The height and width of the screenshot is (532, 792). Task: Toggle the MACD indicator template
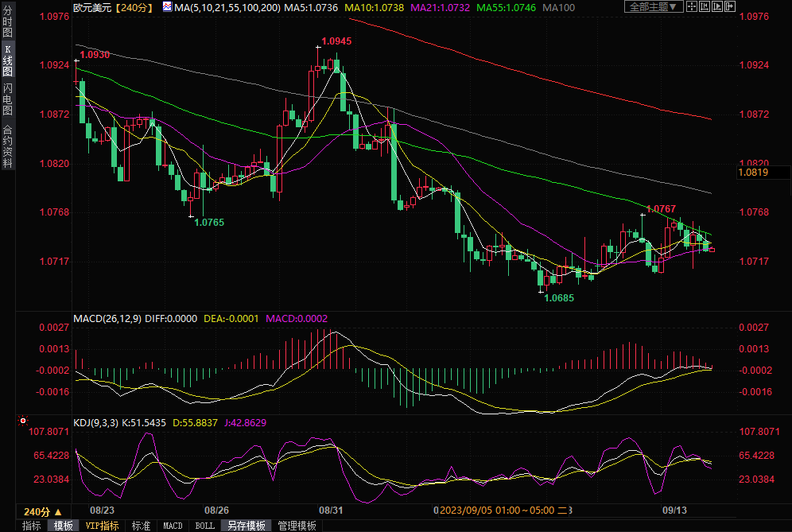coord(173,526)
